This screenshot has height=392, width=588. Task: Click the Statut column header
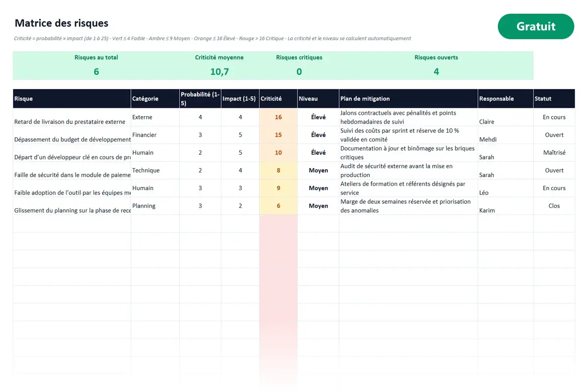pyautogui.click(x=554, y=98)
